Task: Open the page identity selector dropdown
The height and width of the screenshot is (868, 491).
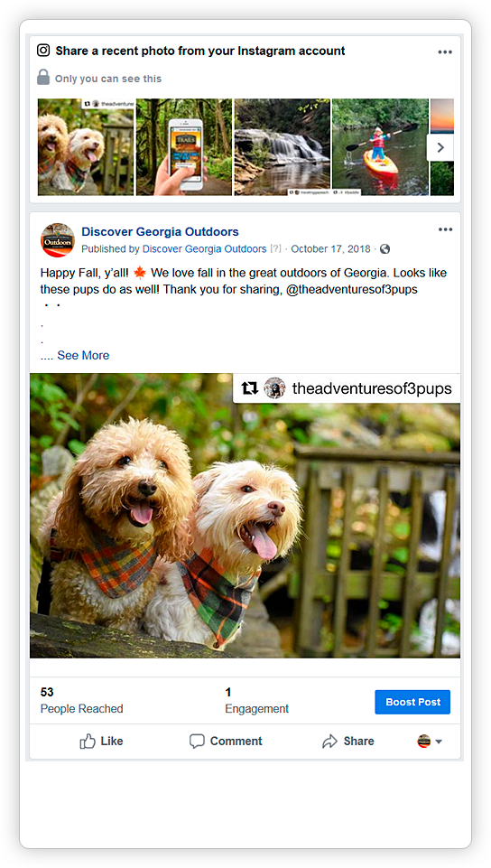Action: 430,742
